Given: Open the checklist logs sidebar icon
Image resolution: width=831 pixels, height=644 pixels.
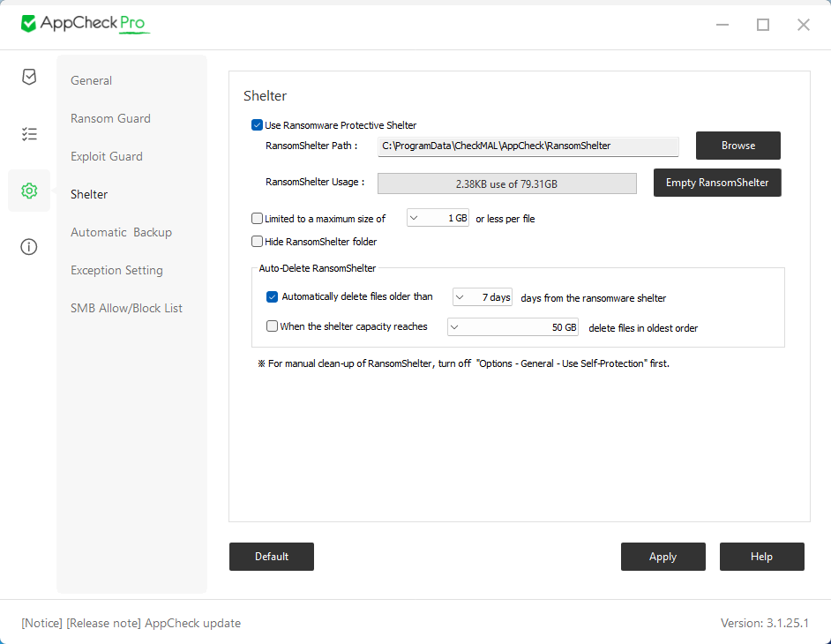Looking at the screenshot, I should [x=29, y=133].
